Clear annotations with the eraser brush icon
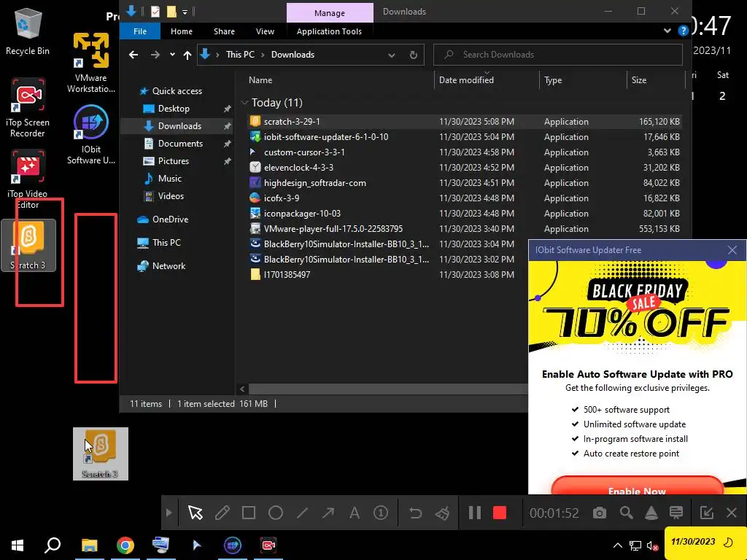The width and height of the screenshot is (747, 560). [x=442, y=513]
